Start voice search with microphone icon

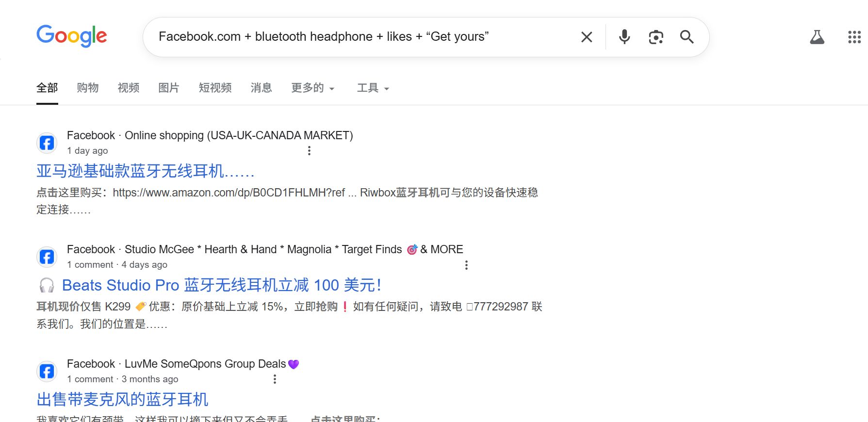click(624, 37)
